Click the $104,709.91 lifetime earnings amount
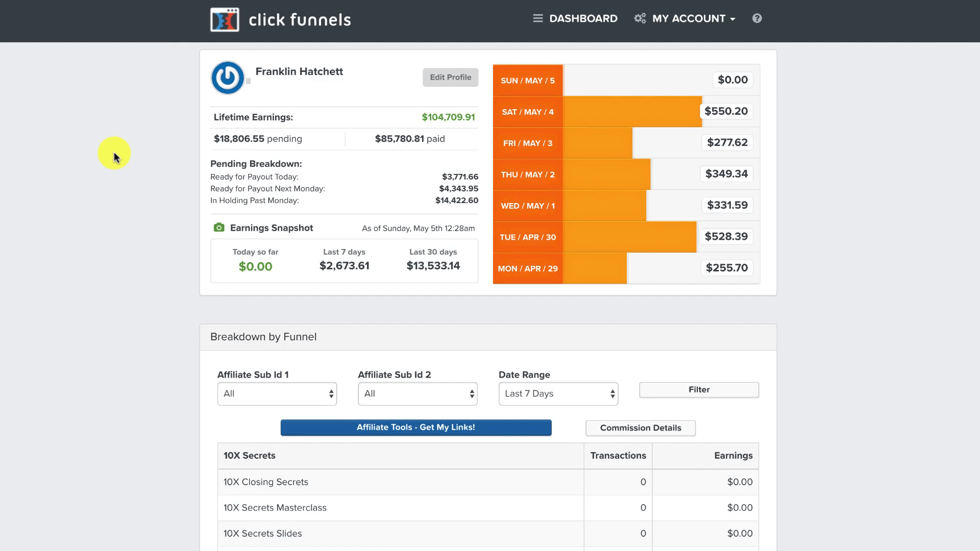Viewport: 980px width, 551px height. 448,117
